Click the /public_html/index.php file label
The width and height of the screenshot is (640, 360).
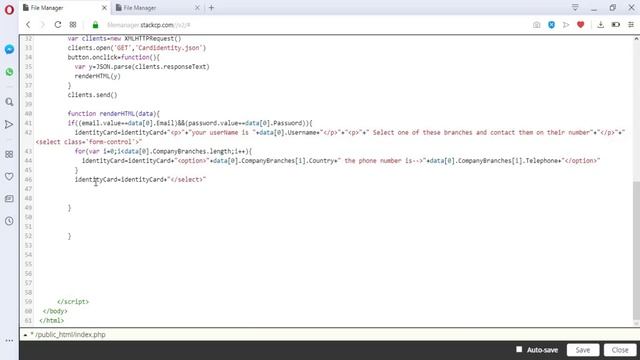click(70, 335)
